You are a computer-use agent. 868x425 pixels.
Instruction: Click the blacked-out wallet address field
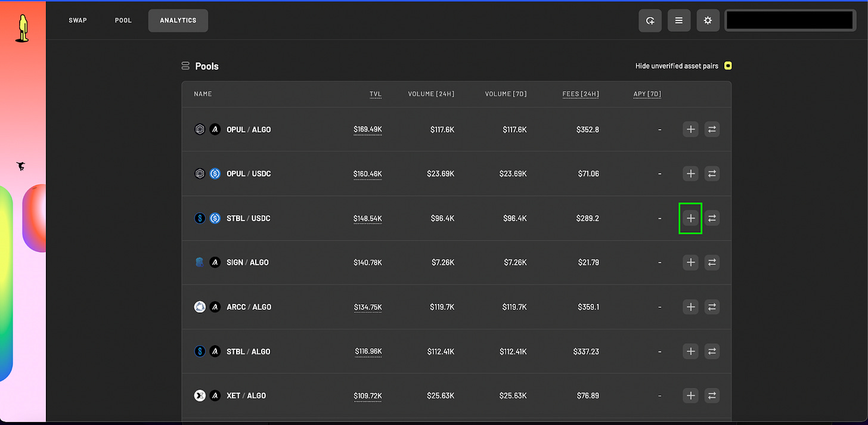click(790, 20)
